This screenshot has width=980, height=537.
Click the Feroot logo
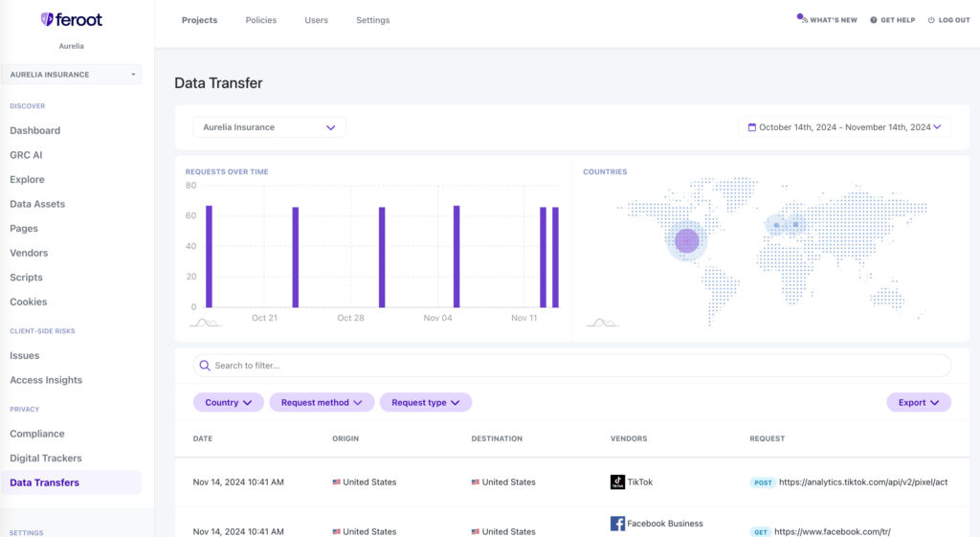(71, 20)
